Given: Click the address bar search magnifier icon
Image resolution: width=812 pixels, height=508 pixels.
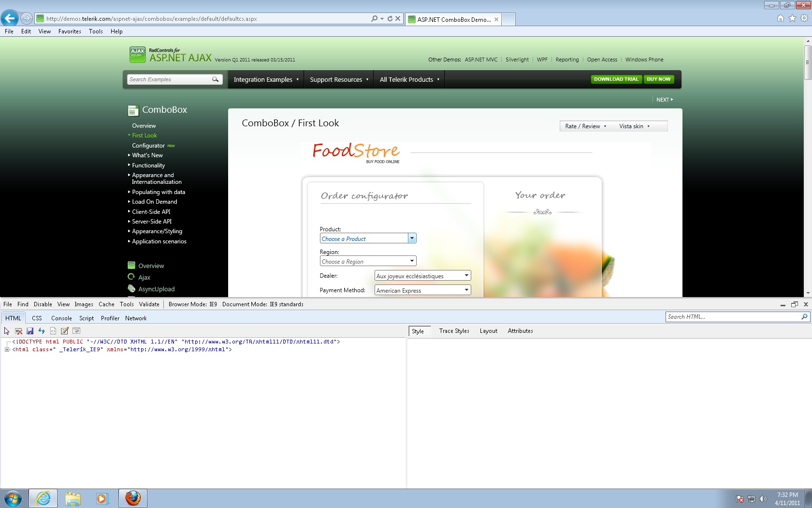Looking at the screenshot, I should tap(375, 19).
